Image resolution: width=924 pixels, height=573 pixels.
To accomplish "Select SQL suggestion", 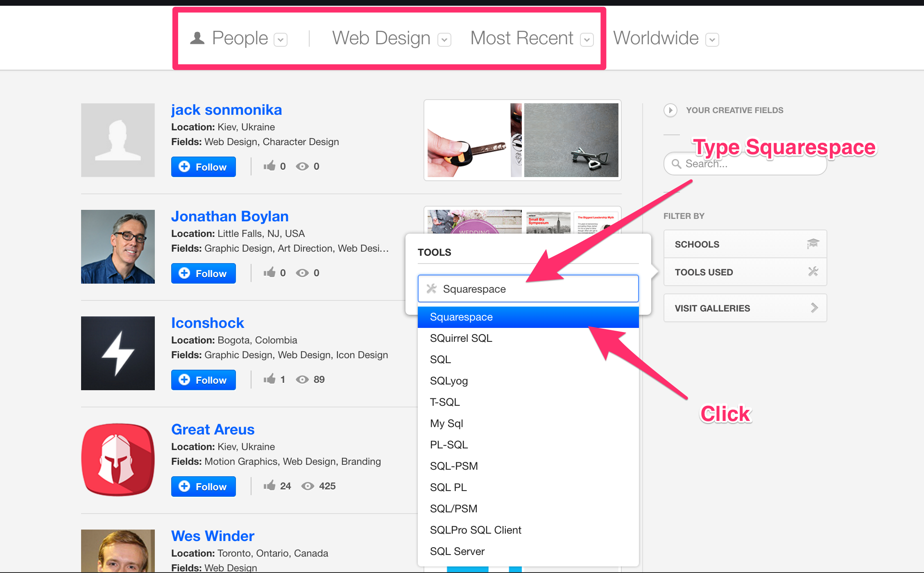I will coord(528,360).
